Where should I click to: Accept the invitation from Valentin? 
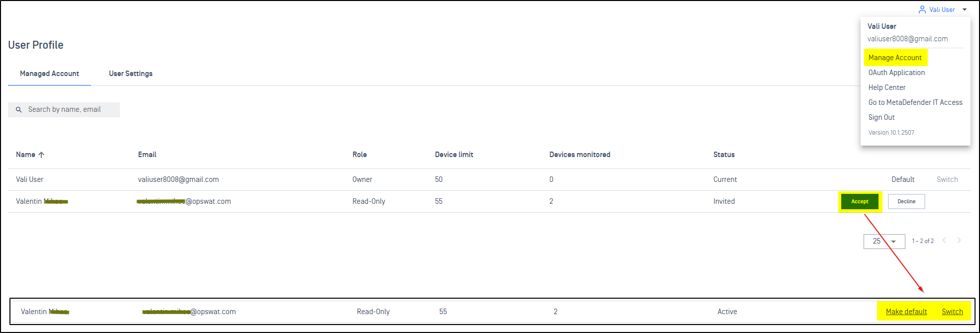click(x=860, y=201)
